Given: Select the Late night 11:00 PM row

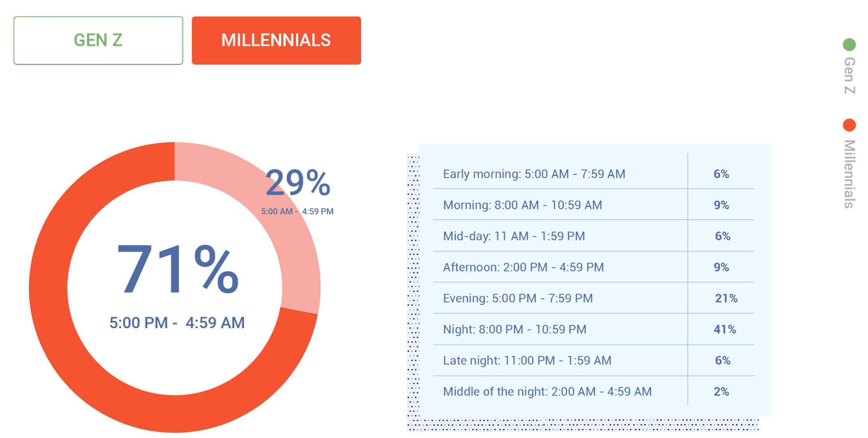Looking at the screenshot, I should pos(593,360).
